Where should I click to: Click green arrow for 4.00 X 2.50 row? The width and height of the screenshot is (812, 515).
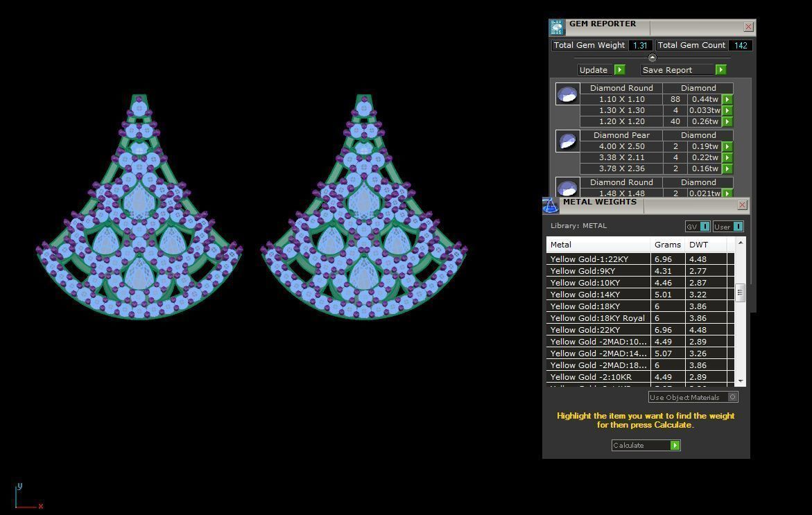point(727,146)
